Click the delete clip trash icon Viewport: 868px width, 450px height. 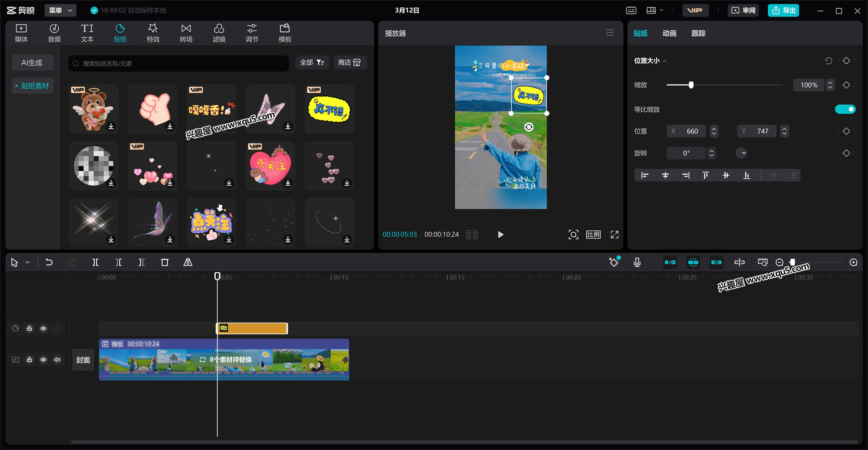point(164,262)
